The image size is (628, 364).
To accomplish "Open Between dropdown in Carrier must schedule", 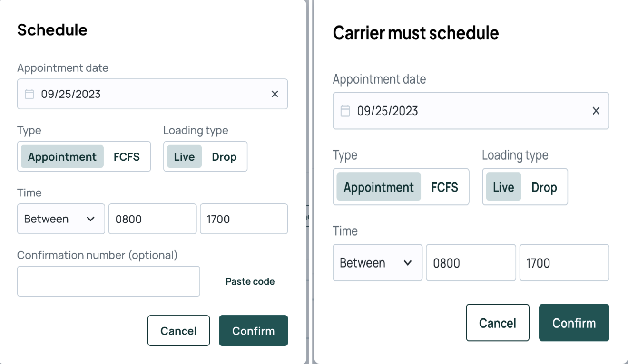I will [377, 263].
